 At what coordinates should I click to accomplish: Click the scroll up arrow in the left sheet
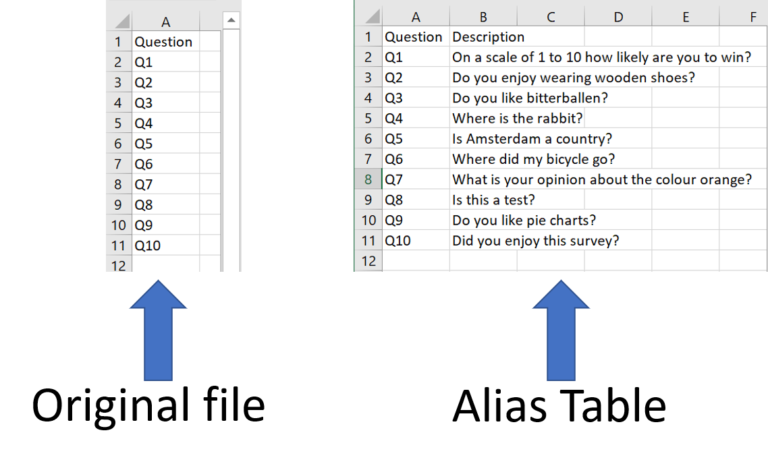click(231, 20)
